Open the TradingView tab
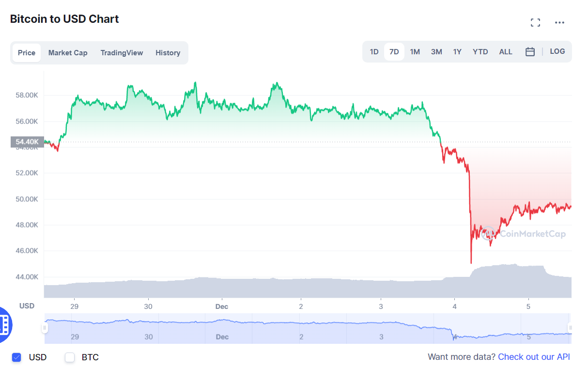The width and height of the screenshot is (588, 370). [122, 52]
